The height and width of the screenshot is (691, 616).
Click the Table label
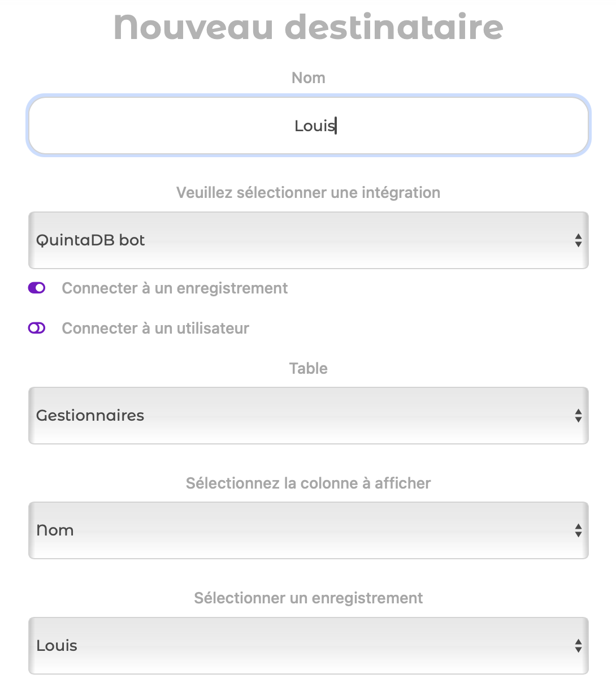click(x=309, y=369)
